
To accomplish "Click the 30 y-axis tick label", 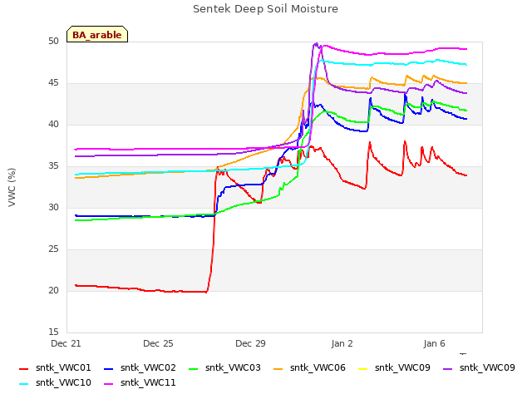I will pos(53,207).
